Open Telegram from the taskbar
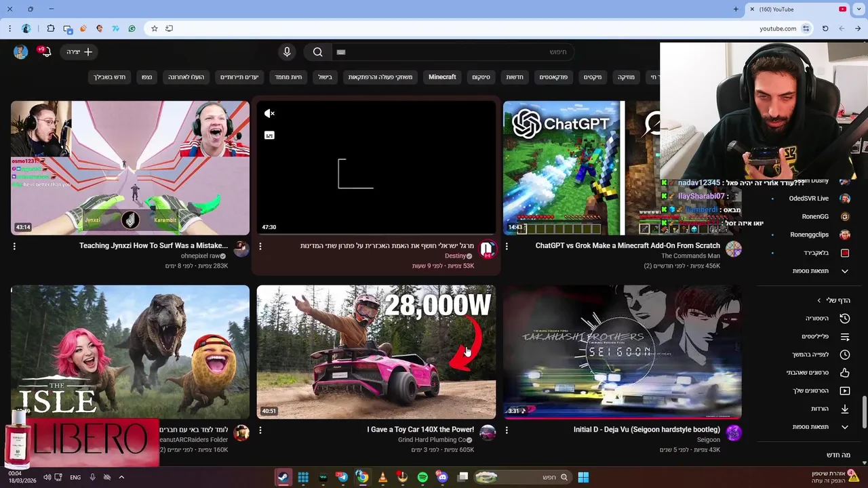 (x=342, y=477)
